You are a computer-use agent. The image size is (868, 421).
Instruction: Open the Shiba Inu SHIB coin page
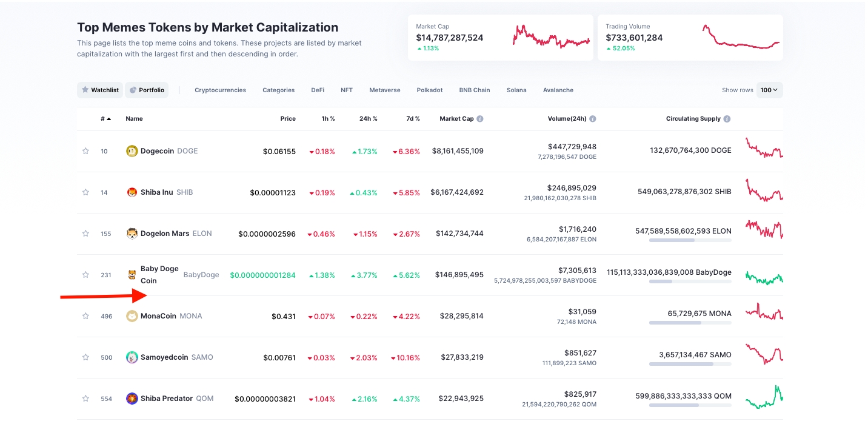[x=167, y=192]
